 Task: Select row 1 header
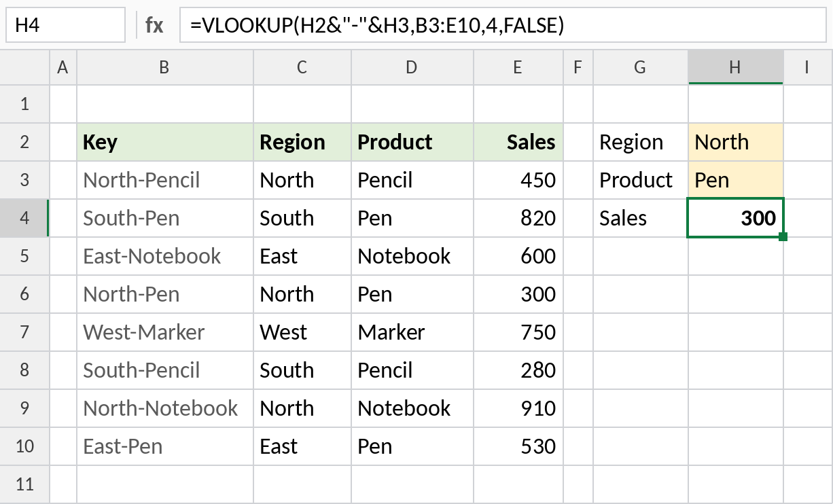point(24,104)
